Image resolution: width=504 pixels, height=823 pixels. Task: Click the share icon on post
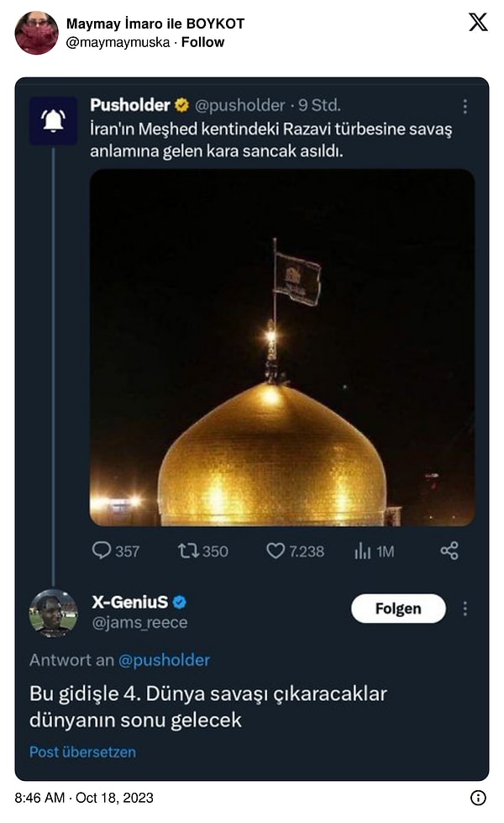coord(449,551)
